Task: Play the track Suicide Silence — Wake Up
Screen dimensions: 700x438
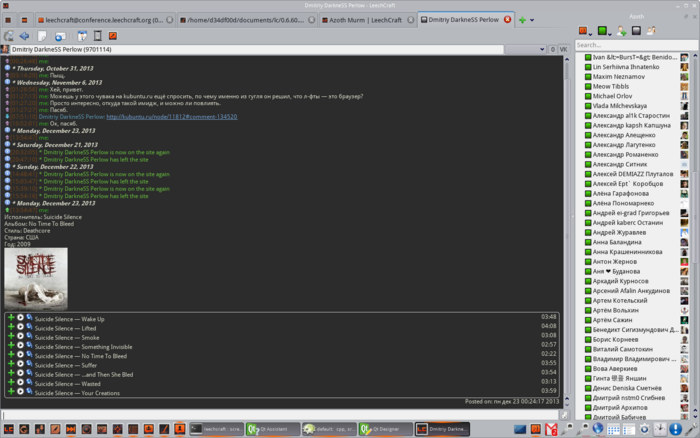Action: pos(20,318)
